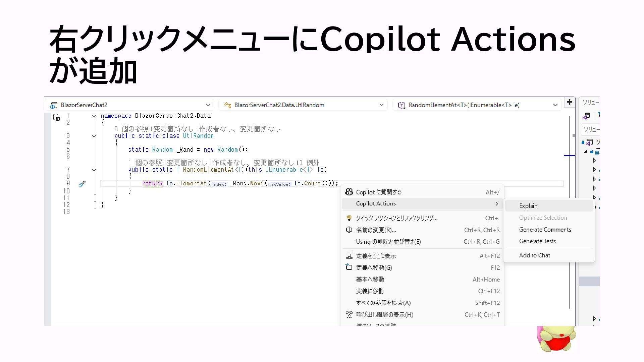Click '基本へ移動' in the context menu
The height and width of the screenshot is (362, 644).
(x=423, y=279)
